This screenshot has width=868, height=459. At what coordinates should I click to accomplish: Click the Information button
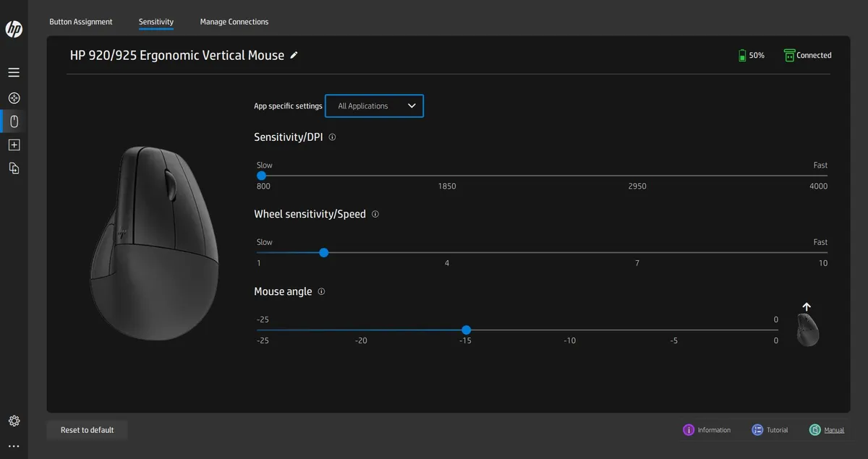707,430
